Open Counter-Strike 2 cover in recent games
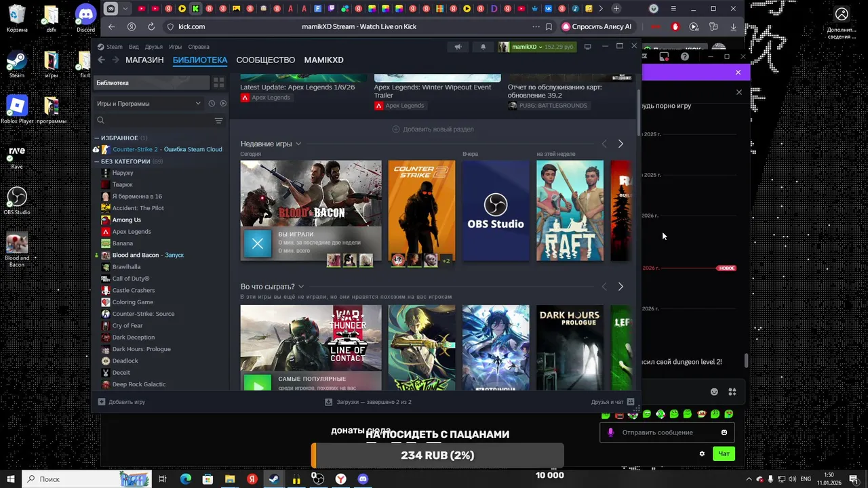Viewport: 868px width, 488px height. (421, 210)
